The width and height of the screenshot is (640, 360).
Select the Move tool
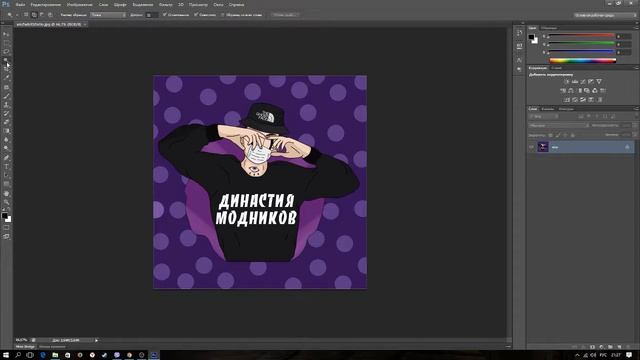pos(6,34)
